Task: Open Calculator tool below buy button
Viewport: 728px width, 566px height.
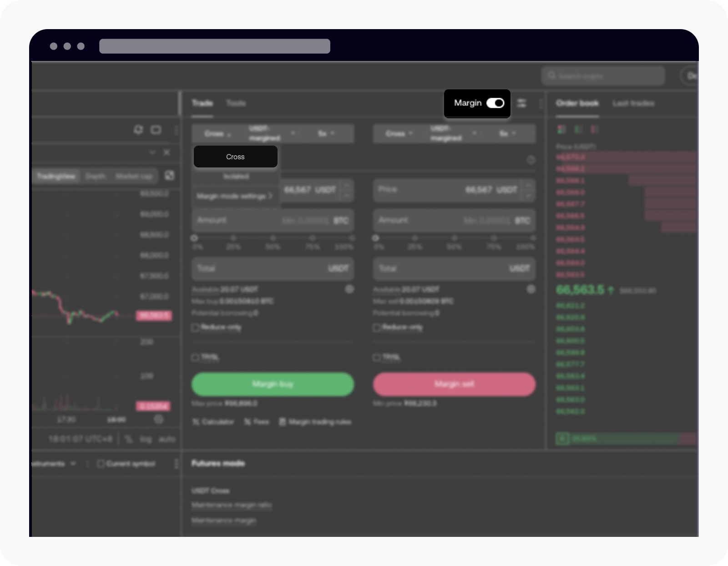Action: (x=213, y=422)
